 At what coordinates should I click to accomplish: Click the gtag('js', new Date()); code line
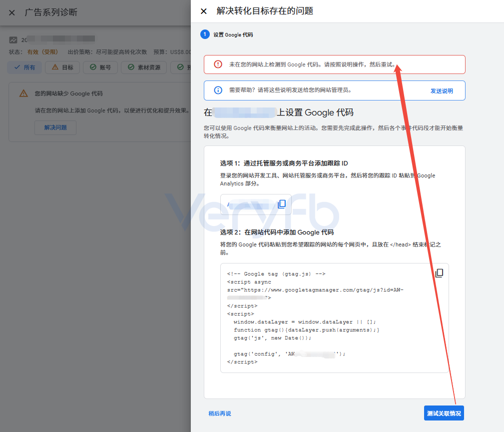(272, 338)
